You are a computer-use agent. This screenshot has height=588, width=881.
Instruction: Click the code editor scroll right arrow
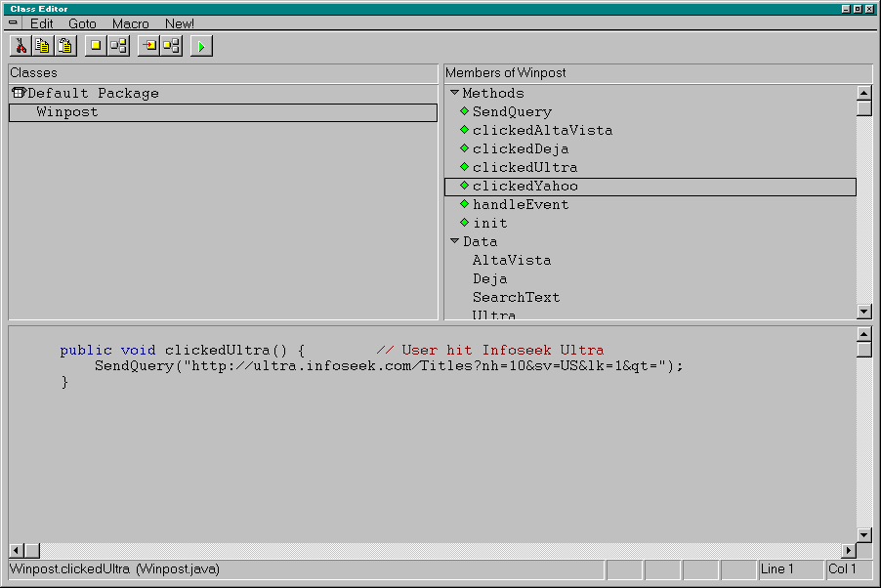click(849, 550)
